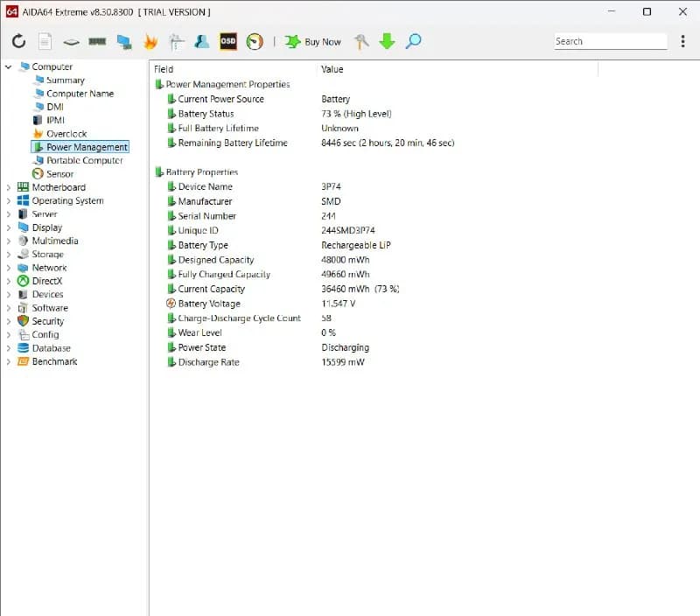Expand the Benchmark node
This screenshot has width=700, height=616.
(8, 361)
